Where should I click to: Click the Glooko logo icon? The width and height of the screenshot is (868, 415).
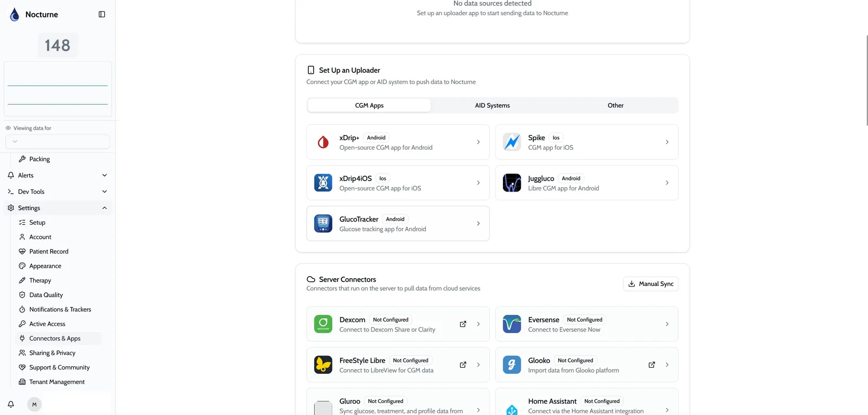pyautogui.click(x=512, y=365)
